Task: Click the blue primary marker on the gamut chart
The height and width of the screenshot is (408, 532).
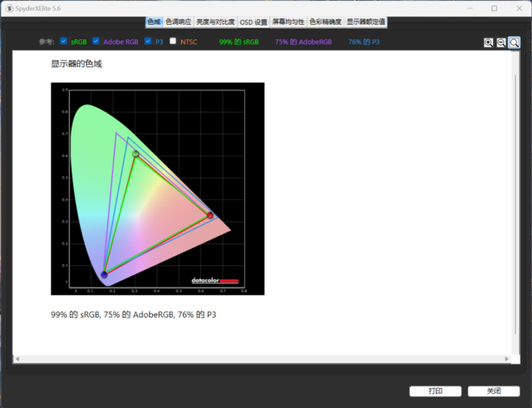Action: click(104, 274)
